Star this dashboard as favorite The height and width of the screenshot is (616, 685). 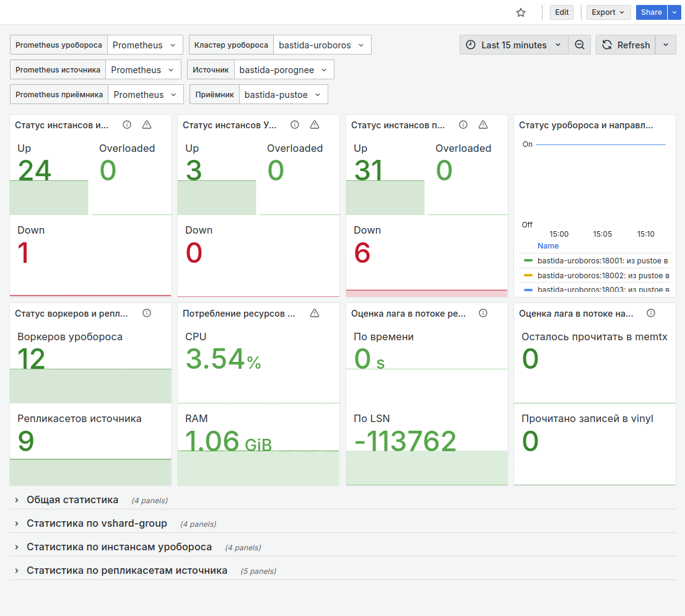tap(520, 12)
